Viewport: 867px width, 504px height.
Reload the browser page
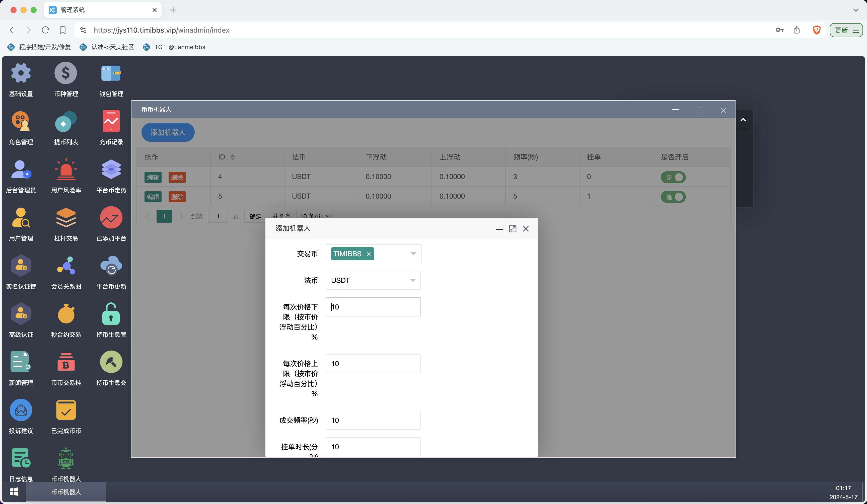(45, 30)
